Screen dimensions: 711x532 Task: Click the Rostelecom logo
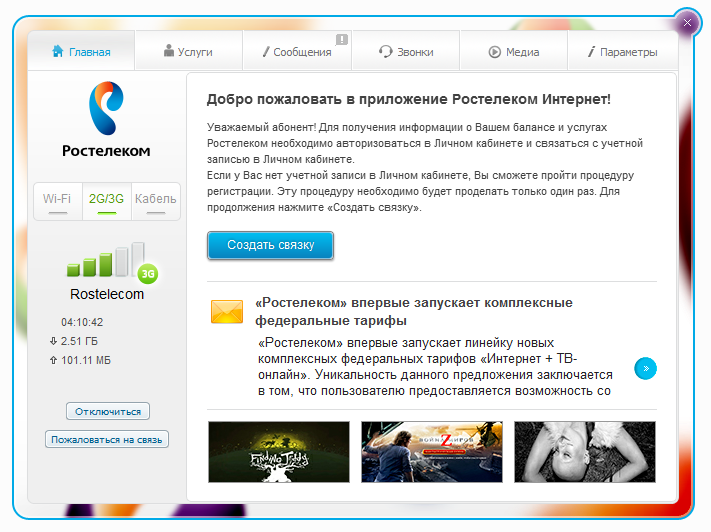[106, 119]
